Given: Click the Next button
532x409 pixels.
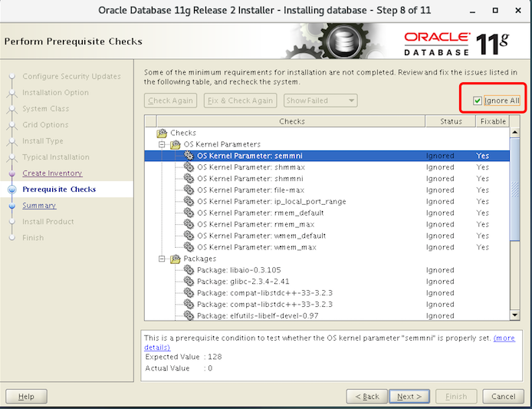Looking at the screenshot, I should coord(409,397).
